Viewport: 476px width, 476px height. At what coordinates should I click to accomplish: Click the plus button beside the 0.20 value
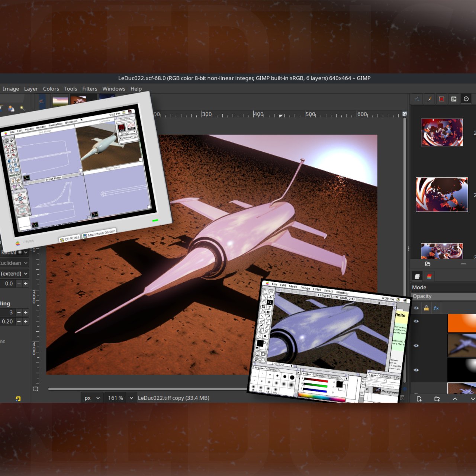(26, 321)
